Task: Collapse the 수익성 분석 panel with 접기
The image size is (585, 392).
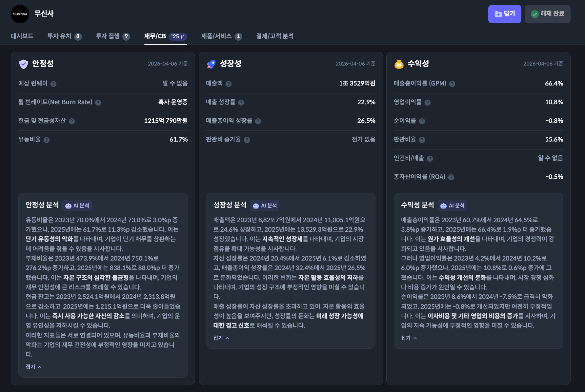Action: [409, 338]
